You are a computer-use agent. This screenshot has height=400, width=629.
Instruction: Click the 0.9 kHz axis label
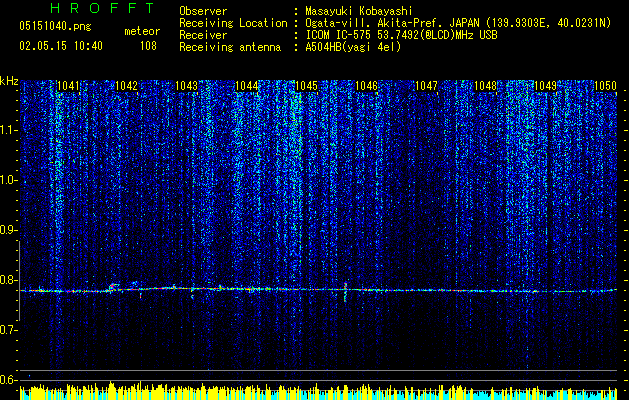tap(8, 230)
